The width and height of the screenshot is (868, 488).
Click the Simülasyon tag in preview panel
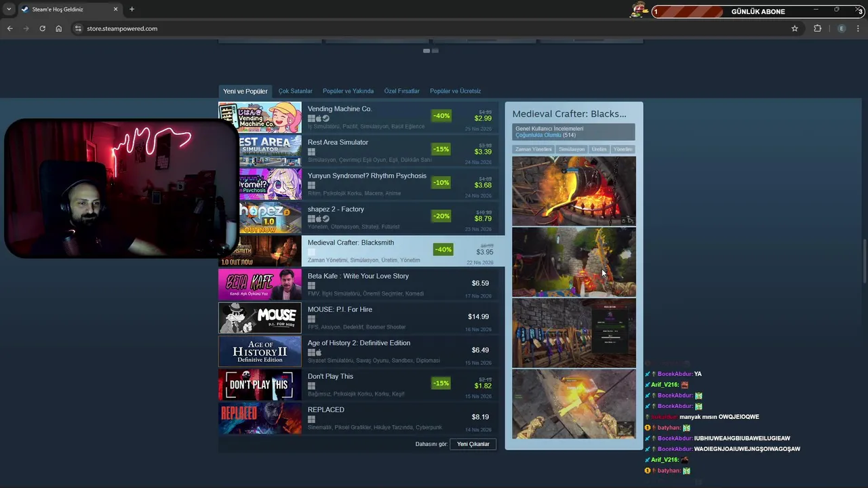click(x=572, y=149)
